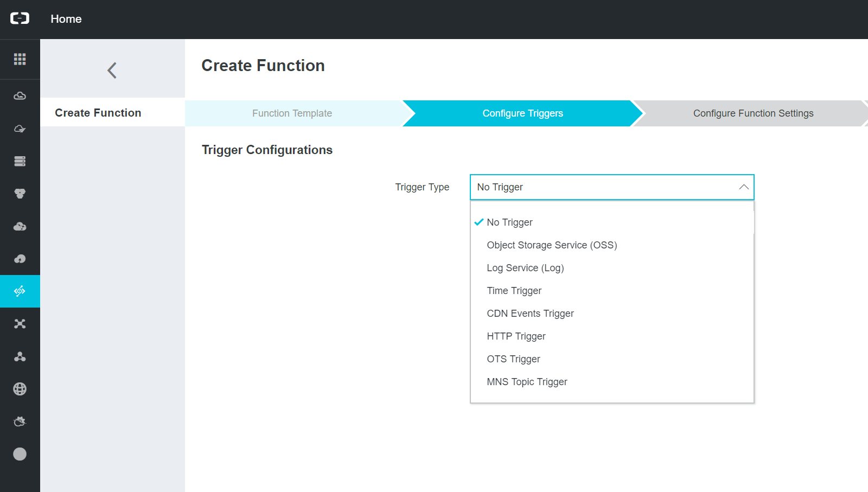Open the four-node network sidebar icon
The width and height of the screenshot is (868, 492).
click(x=20, y=324)
